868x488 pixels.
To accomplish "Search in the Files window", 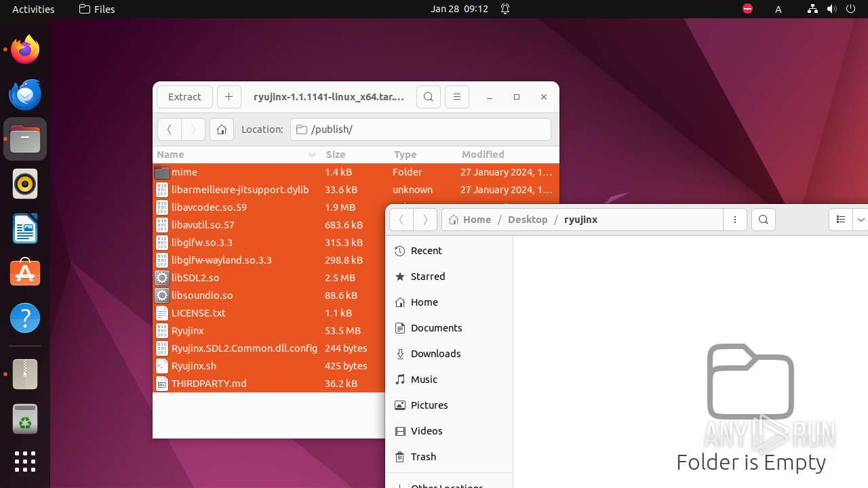I will 764,220.
